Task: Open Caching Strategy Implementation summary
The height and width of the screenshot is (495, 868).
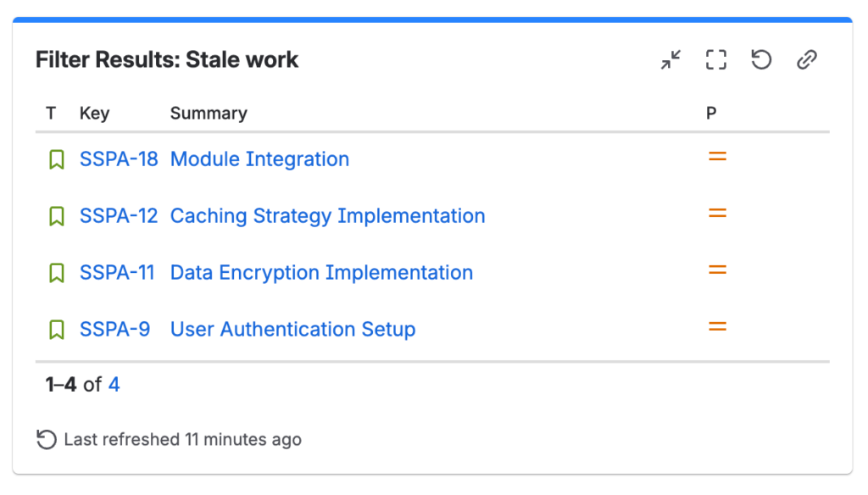Action: (x=328, y=216)
